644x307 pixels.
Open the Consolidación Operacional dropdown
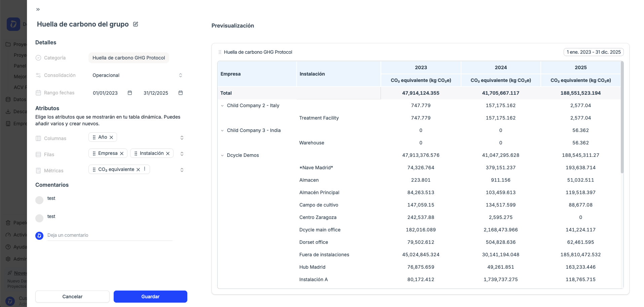pyautogui.click(x=180, y=75)
